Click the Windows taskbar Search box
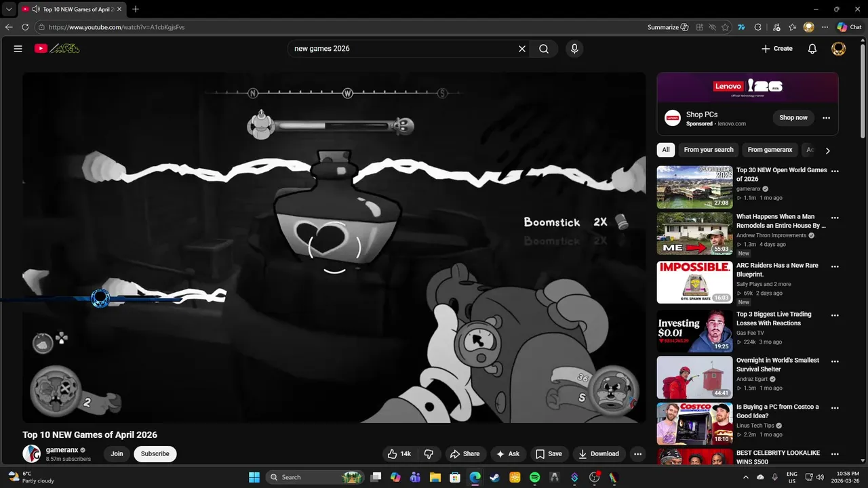 (x=315, y=477)
